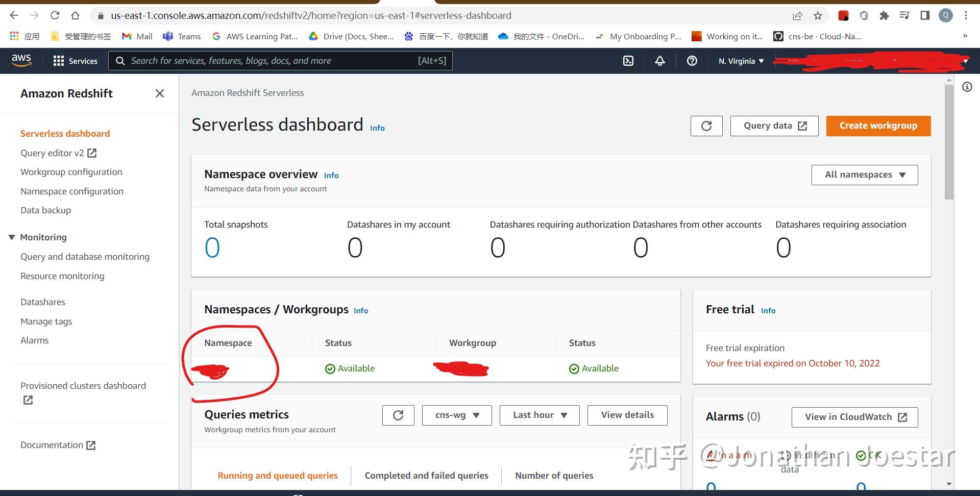Close the Amazon Redshift sidebar
The height and width of the screenshot is (496, 980).
159,93
